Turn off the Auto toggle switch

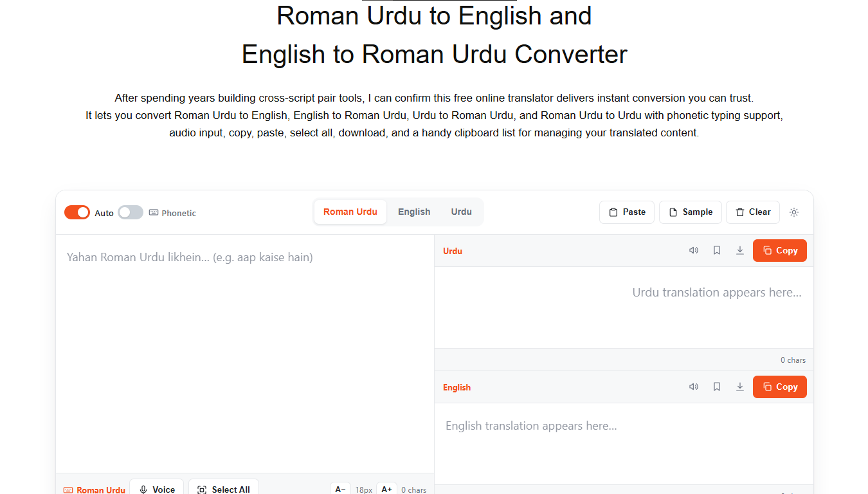click(77, 212)
